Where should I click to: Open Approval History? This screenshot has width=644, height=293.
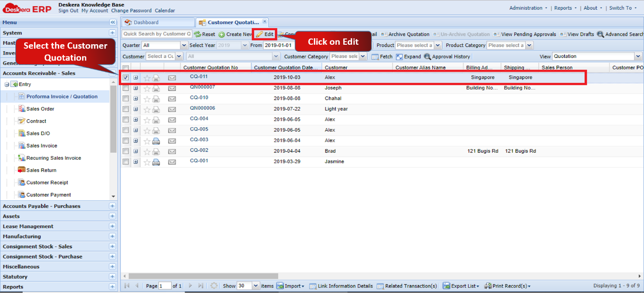(447, 56)
